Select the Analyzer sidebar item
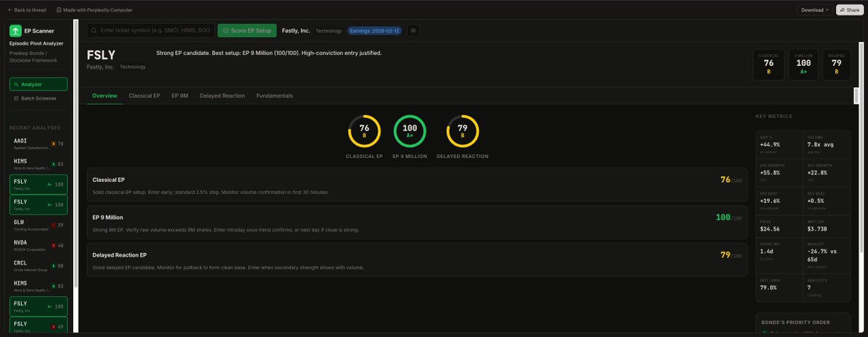Image resolution: width=868 pixels, height=337 pixels. 39,84
